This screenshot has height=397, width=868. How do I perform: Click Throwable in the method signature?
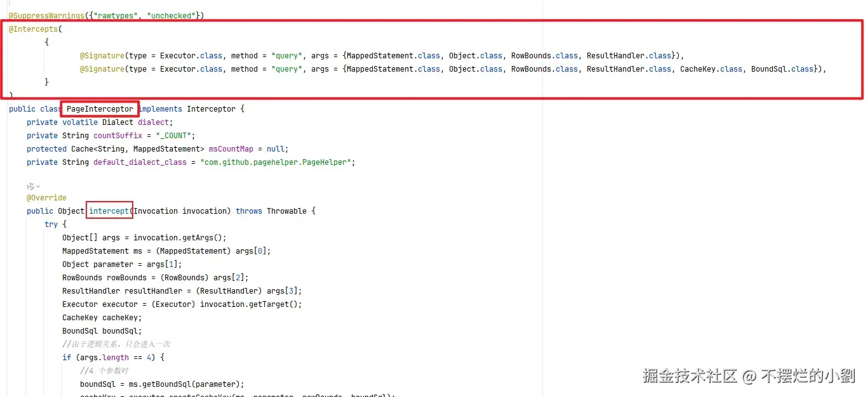tap(286, 211)
